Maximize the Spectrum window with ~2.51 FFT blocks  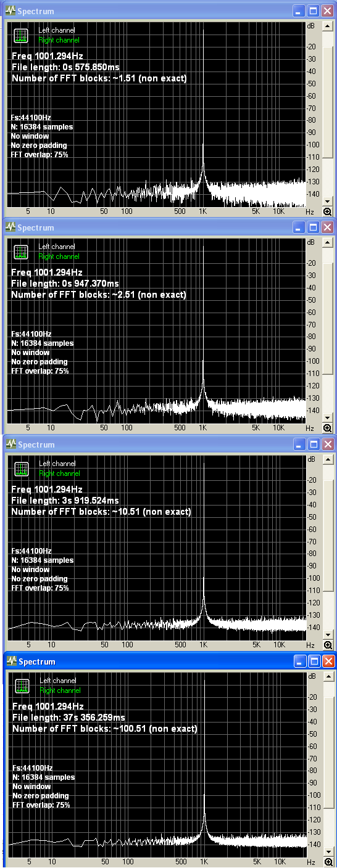point(313,227)
